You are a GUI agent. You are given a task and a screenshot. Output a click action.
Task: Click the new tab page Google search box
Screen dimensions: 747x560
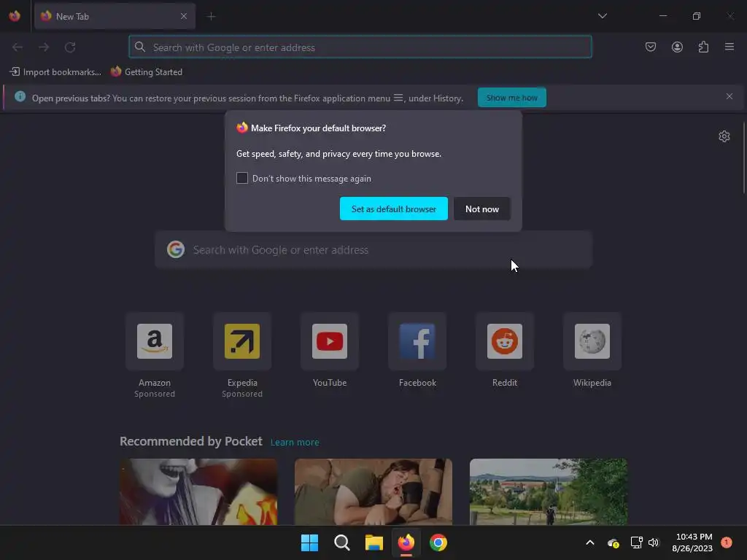(373, 250)
